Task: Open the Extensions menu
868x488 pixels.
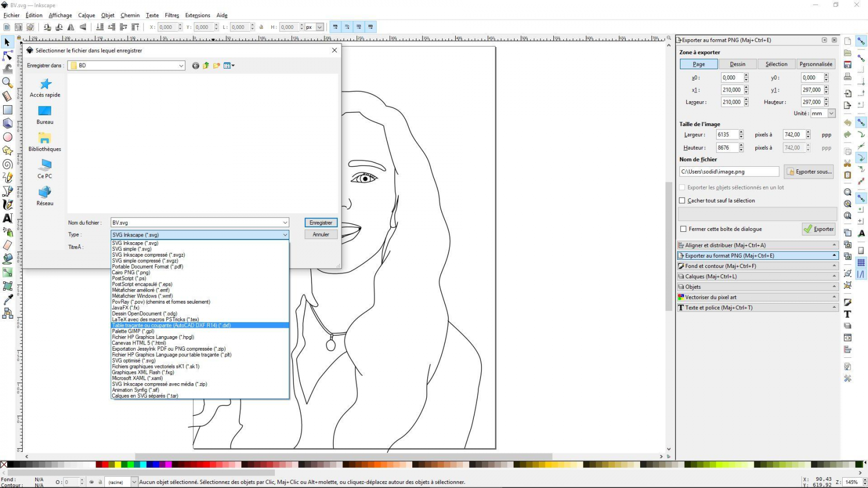Action: pyautogui.click(x=197, y=15)
